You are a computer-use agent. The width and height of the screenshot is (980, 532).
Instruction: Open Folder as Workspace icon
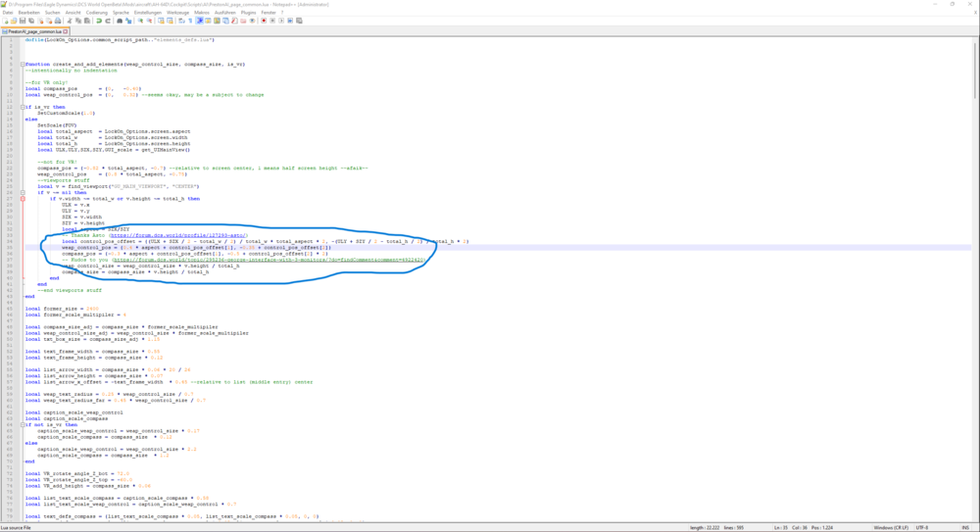click(243, 21)
